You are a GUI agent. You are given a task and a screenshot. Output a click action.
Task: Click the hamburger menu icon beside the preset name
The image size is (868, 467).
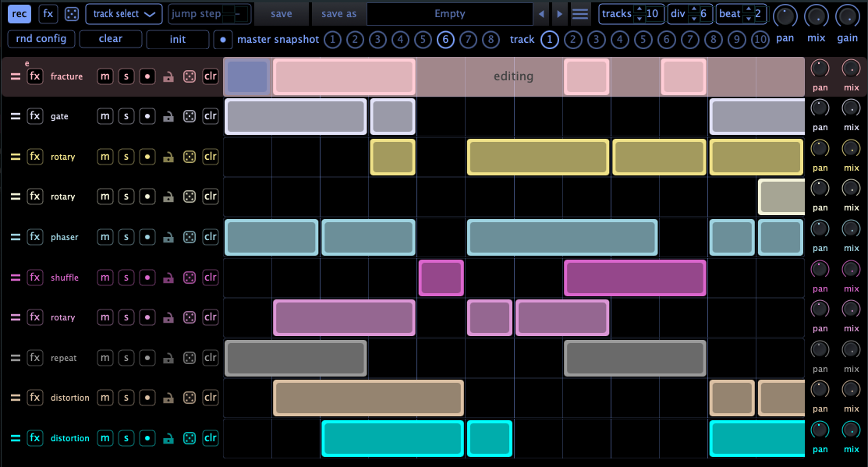[580, 14]
